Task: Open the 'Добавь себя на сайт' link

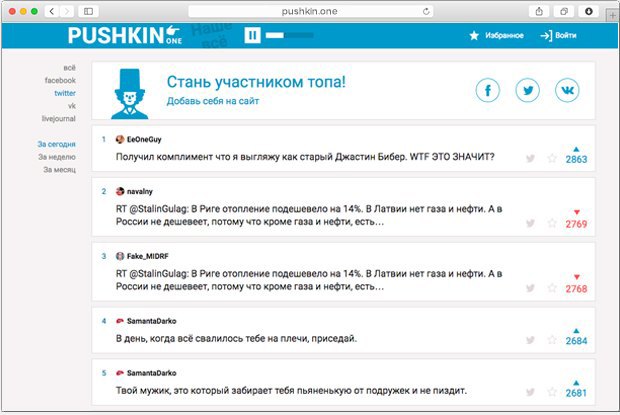Action: point(213,101)
